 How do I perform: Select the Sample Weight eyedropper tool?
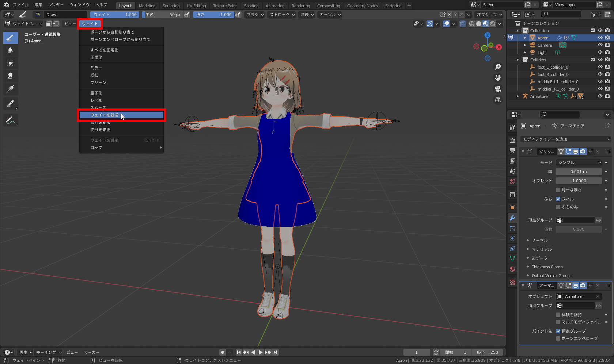coord(10,104)
